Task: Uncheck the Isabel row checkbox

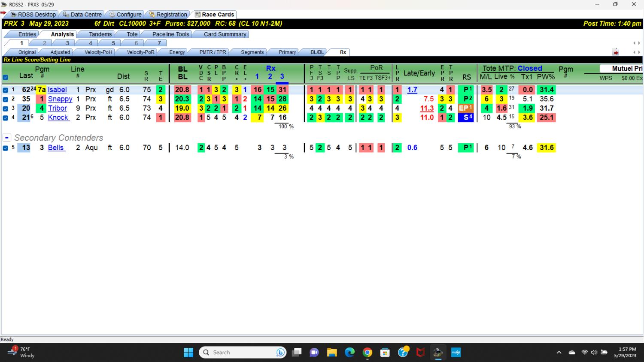Action: [5, 90]
